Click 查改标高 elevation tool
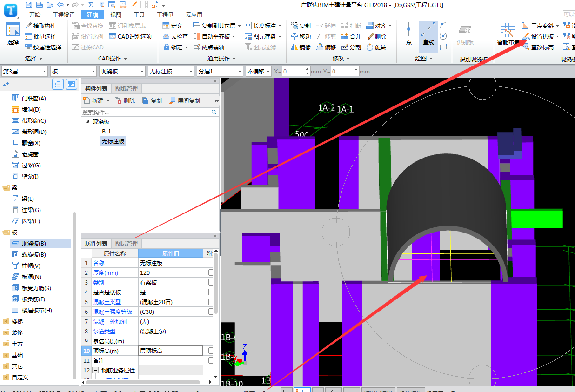 click(x=538, y=47)
